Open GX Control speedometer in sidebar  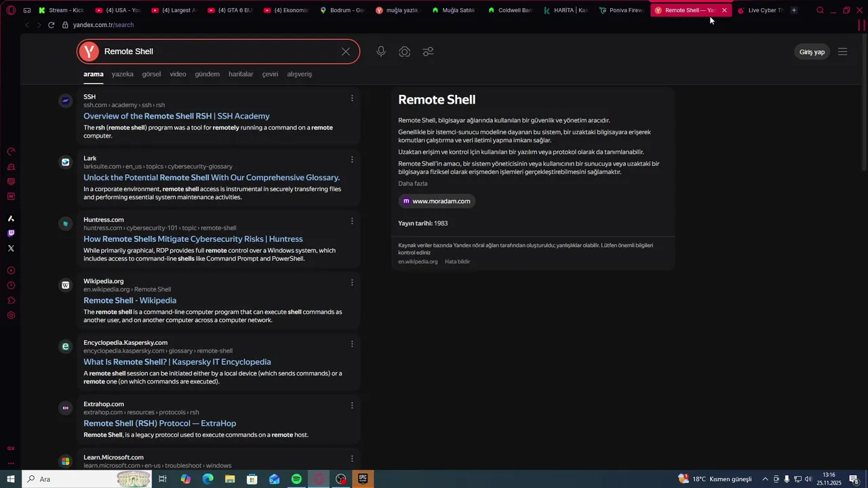[x=11, y=152]
